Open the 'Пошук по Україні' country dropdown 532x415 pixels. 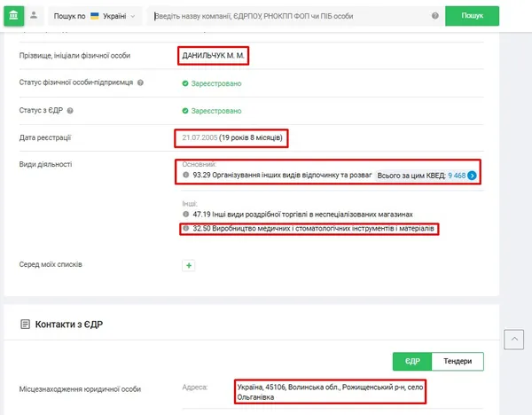95,16
